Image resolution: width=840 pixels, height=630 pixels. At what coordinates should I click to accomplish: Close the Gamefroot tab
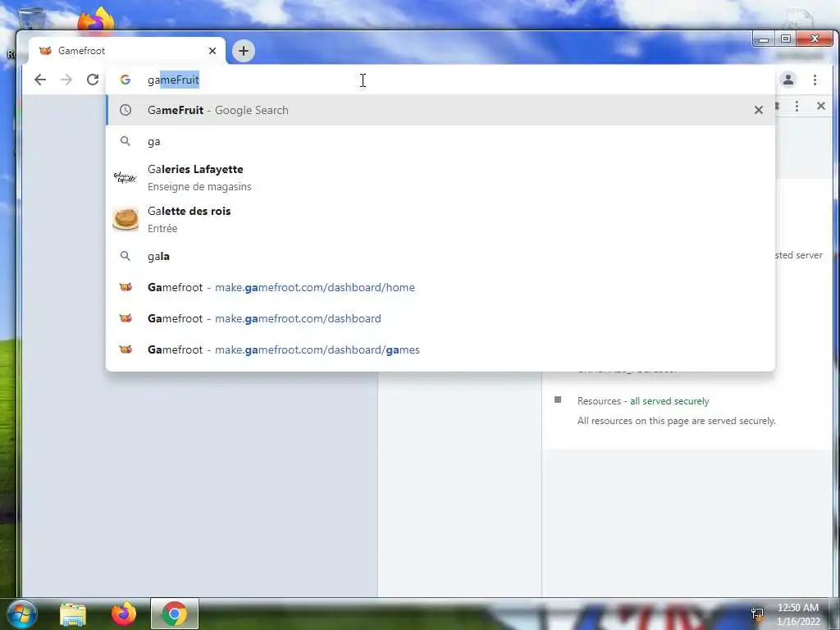tap(212, 51)
